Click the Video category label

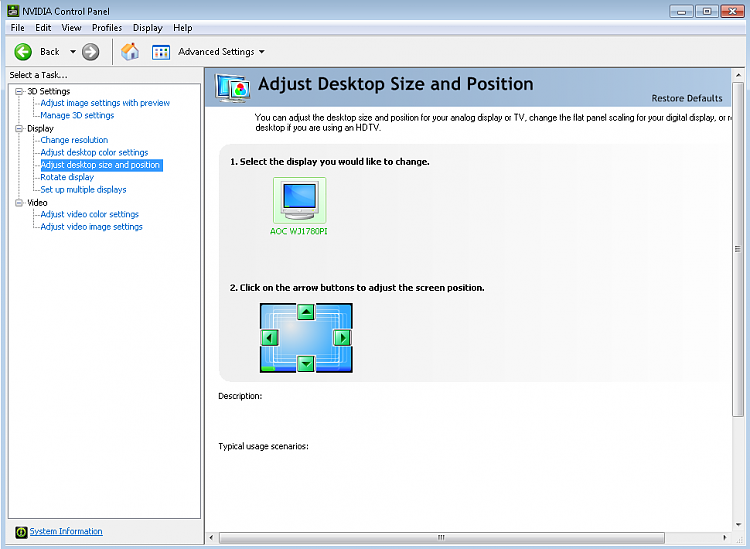[x=37, y=202]
